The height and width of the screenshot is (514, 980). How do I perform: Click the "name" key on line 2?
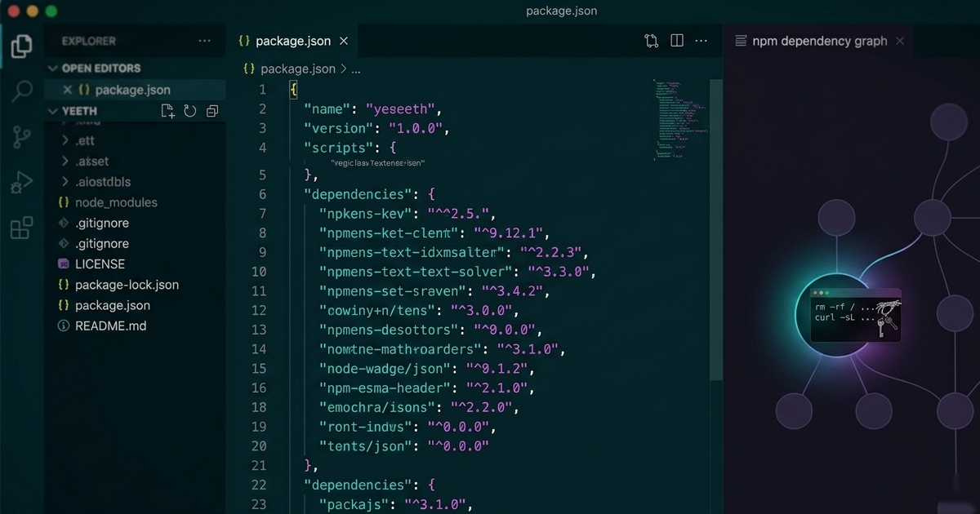pyautogui.click(x=327, y=109)
